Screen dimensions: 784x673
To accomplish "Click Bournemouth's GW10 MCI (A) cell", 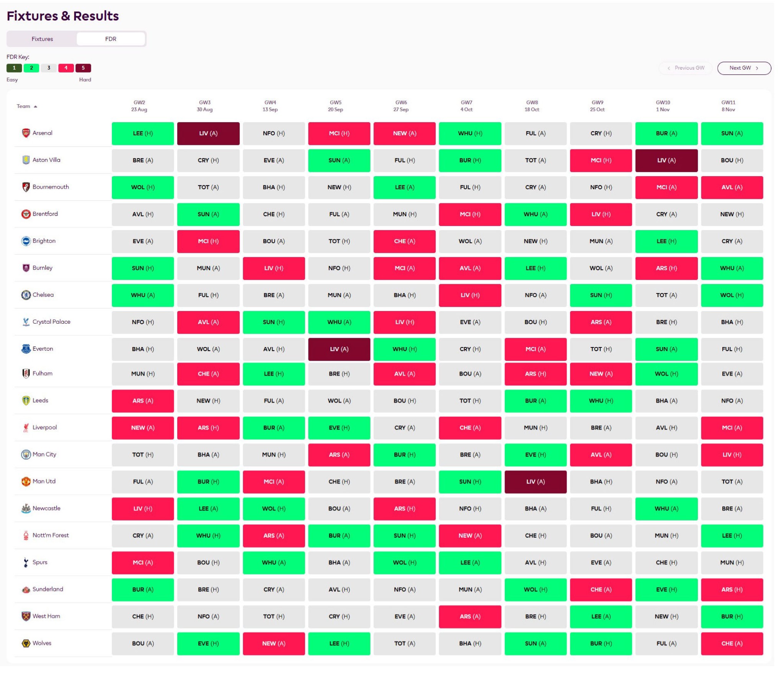I will (x=666, y=187).
